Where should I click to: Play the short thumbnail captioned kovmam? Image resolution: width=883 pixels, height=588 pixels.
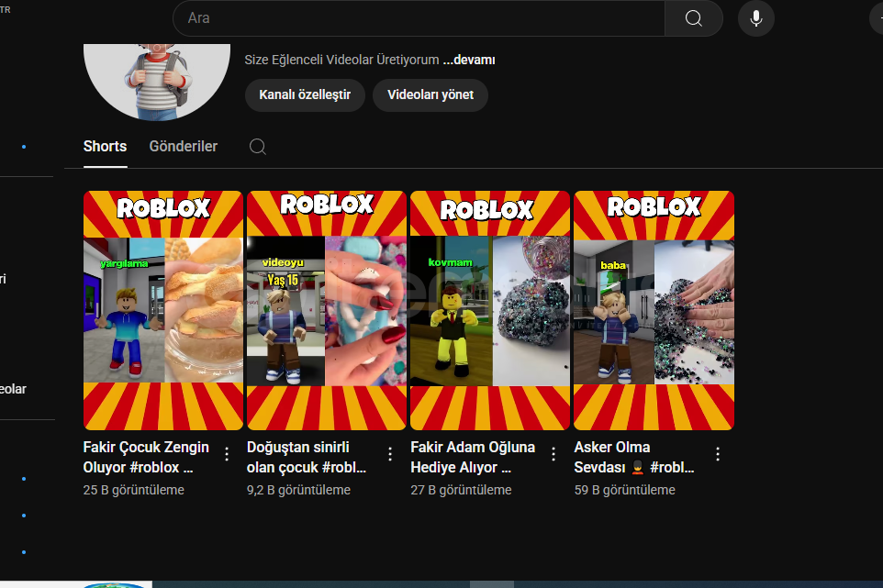click(x=490, y=311)
